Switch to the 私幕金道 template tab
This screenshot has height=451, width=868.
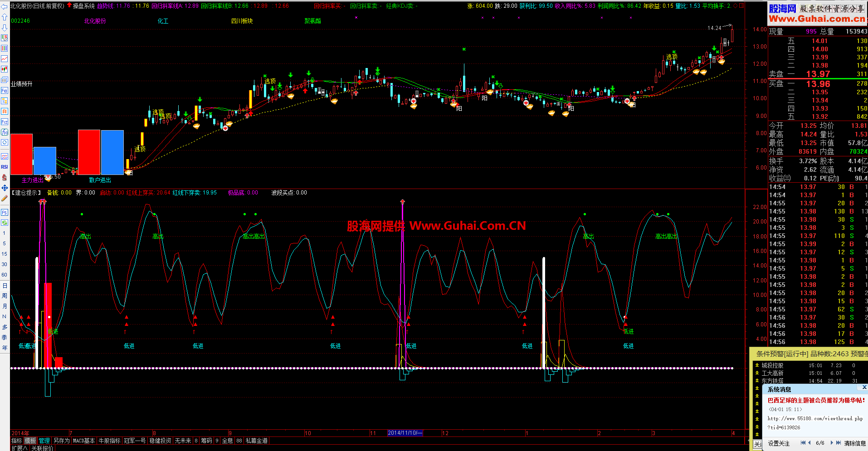click(x=257, y=441)
